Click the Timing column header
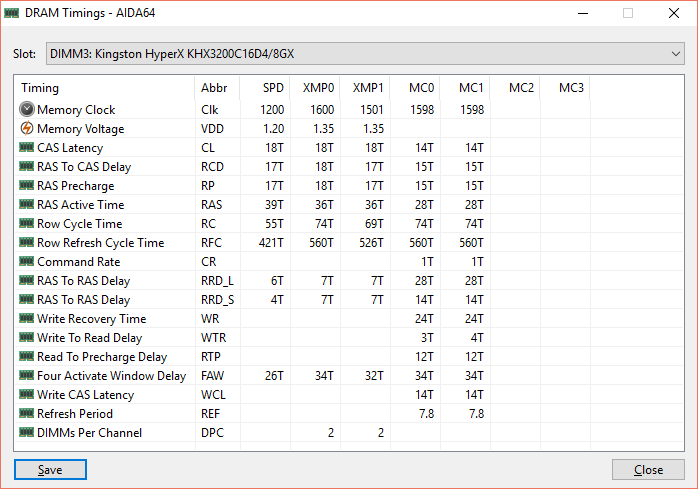This screenshot has width=698, height=489. click(40, 88)
